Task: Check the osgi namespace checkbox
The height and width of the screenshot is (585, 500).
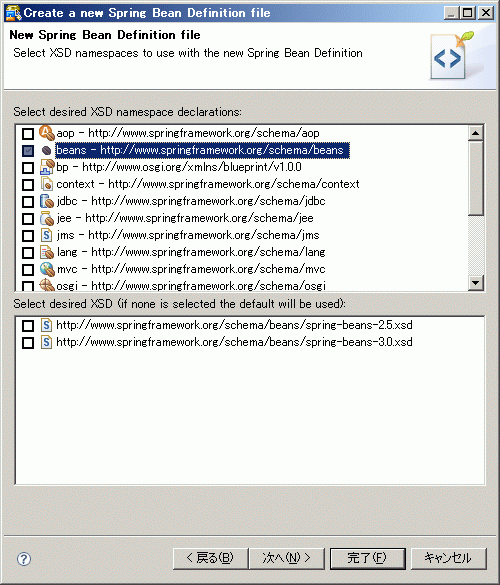Action: (28, 286)
